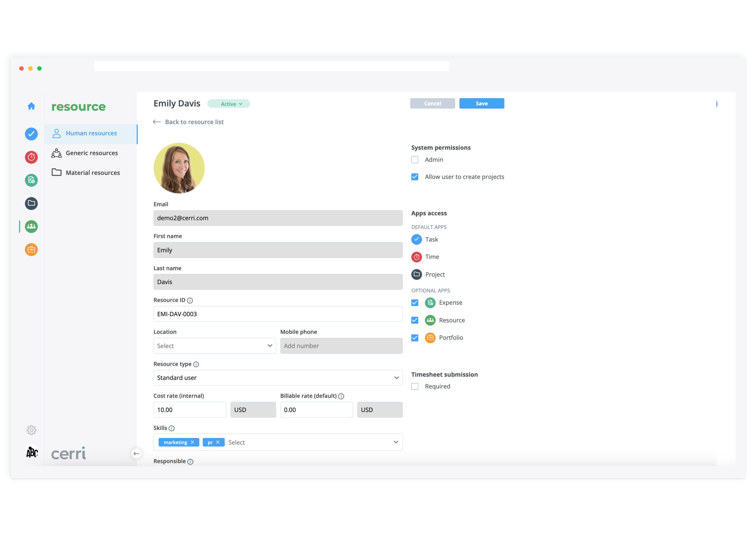Open the Task app icon in sidebar
The image size is (756, 555).
(x=31, y=134)
